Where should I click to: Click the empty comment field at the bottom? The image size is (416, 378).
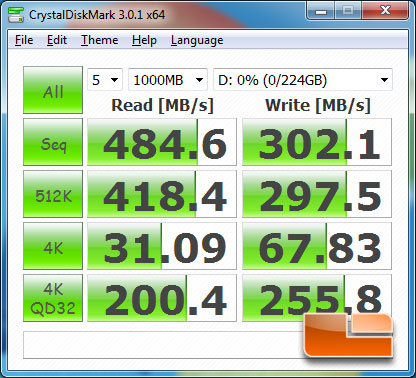[x=163, y=345]
